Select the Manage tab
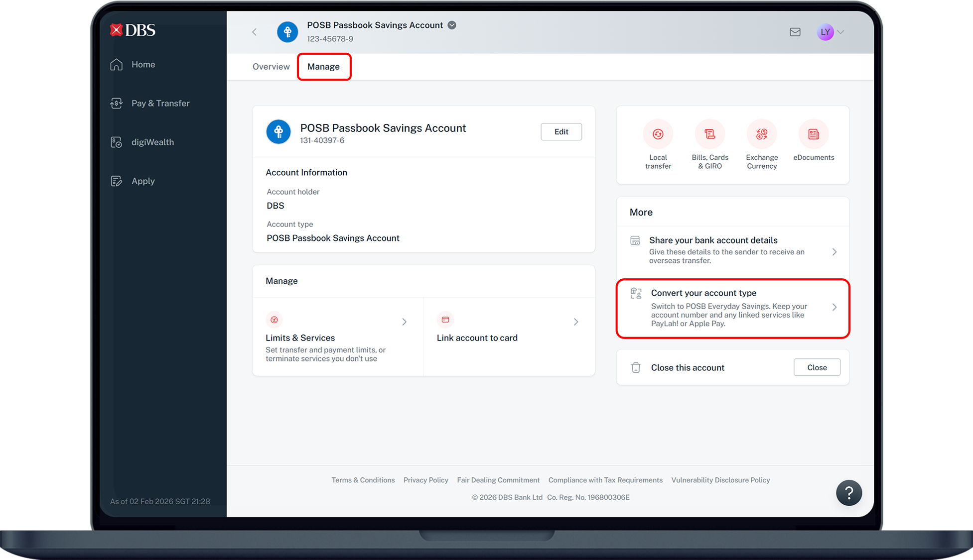 point(323,67)
